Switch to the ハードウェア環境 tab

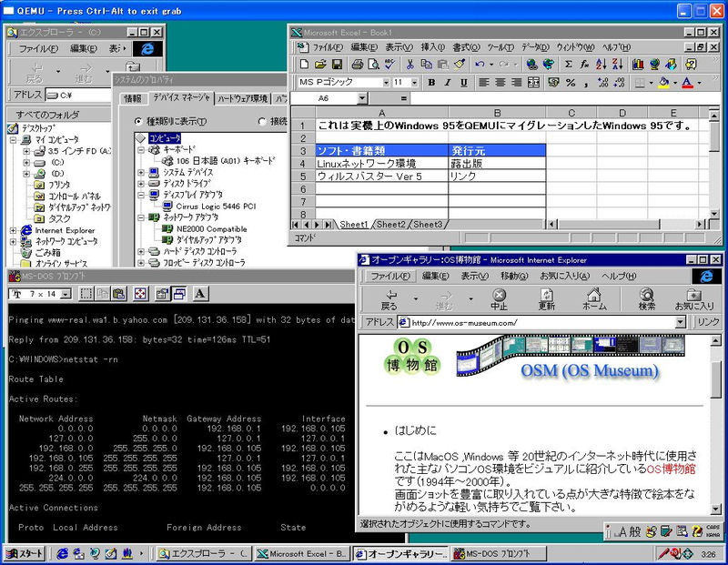(x=243, y=98)
